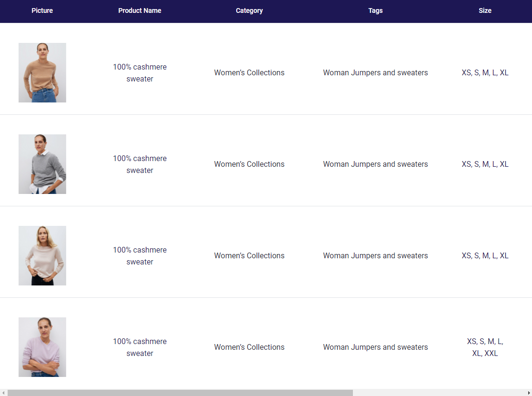The width and height of the screenshot is (532, 396).
Task: Click Women's Collections in beige sweater row
Action: (249, 255)
